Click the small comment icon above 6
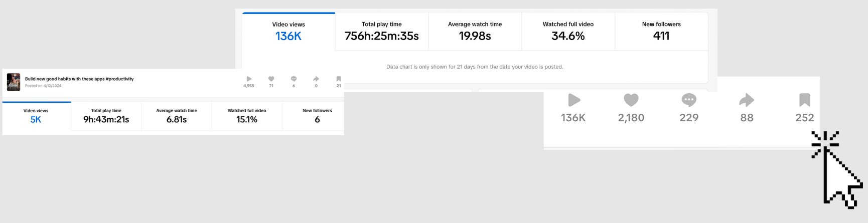868x223 pixels. (x=294, y=79)
